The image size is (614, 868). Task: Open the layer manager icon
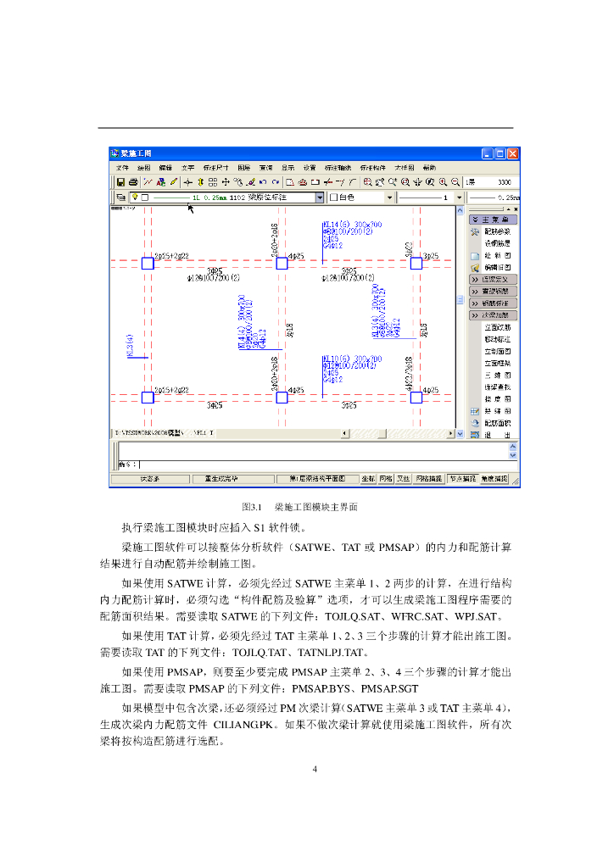point(121,197)
